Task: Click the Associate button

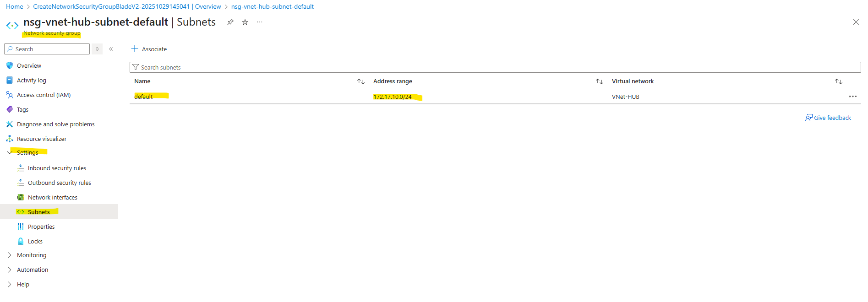Action: (149, 49)
